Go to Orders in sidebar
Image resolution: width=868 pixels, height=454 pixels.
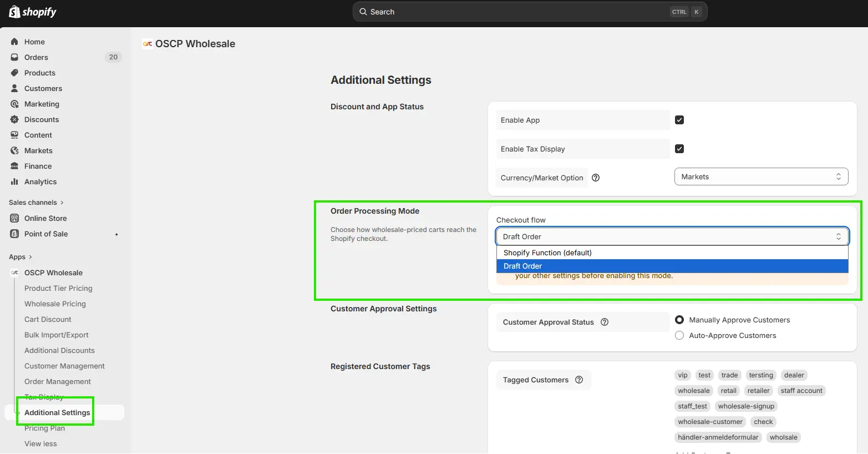(36, 57)
